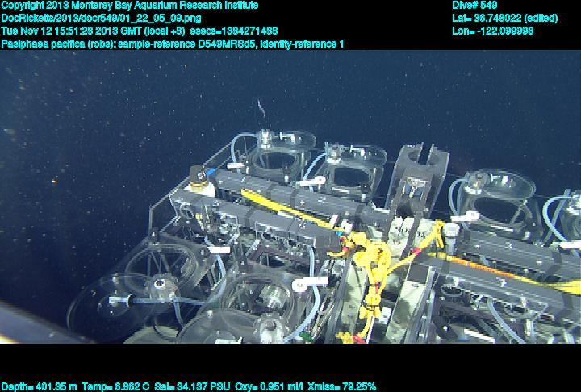The width and height of the screenshot is (581, 392).
Task: Click the Lat= 36.748022 readout
Action: click(x=505, y=18)
